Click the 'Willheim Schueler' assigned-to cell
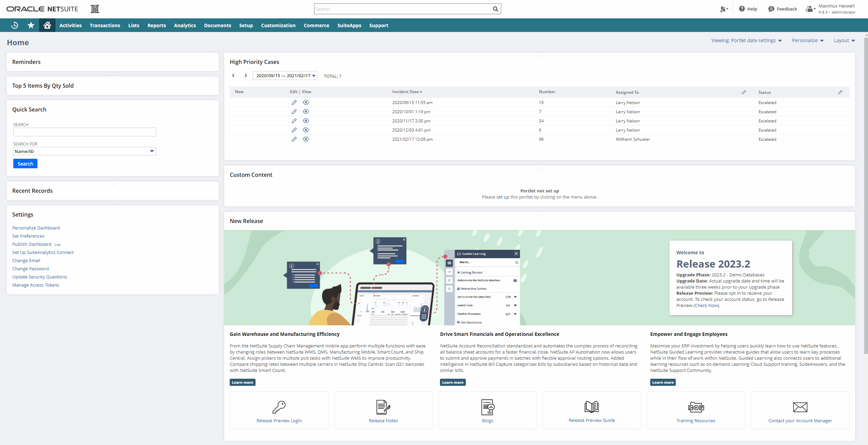Image resolution: width=868 pixels, height=445 pixels. pyautogui.click(x=633, y=139)
